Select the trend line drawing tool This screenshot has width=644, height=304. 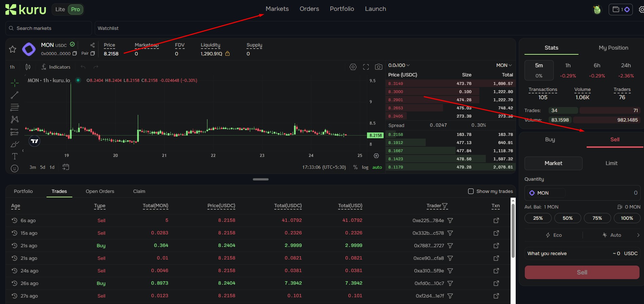pos(15,95)
